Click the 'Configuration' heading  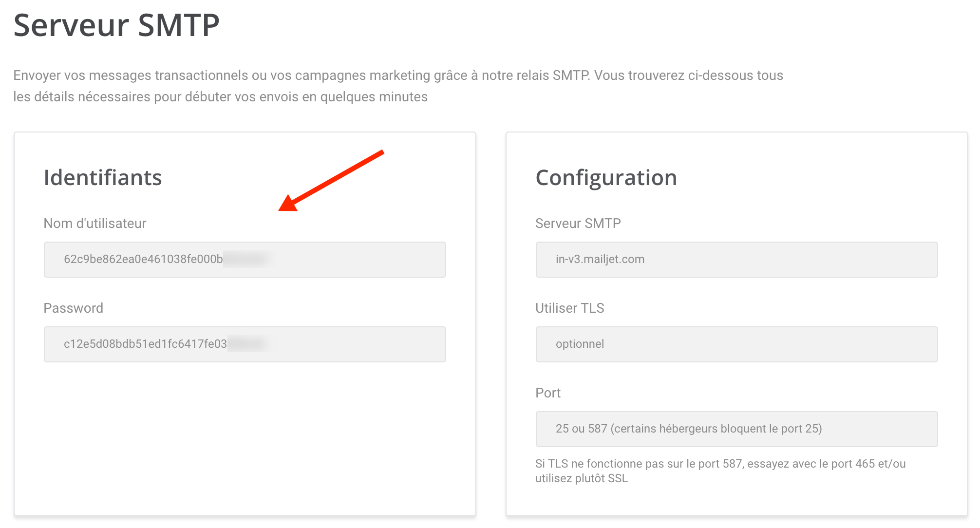click(606, 178)
